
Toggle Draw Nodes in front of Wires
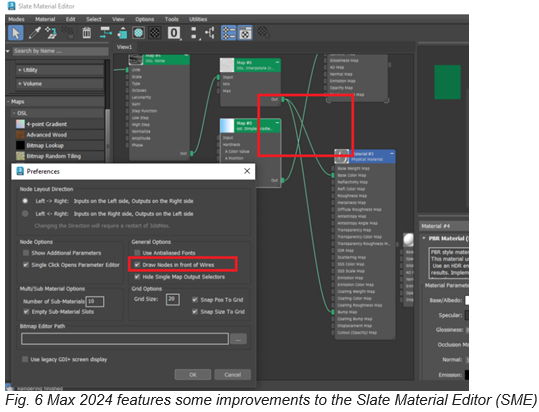coord(137,265)
